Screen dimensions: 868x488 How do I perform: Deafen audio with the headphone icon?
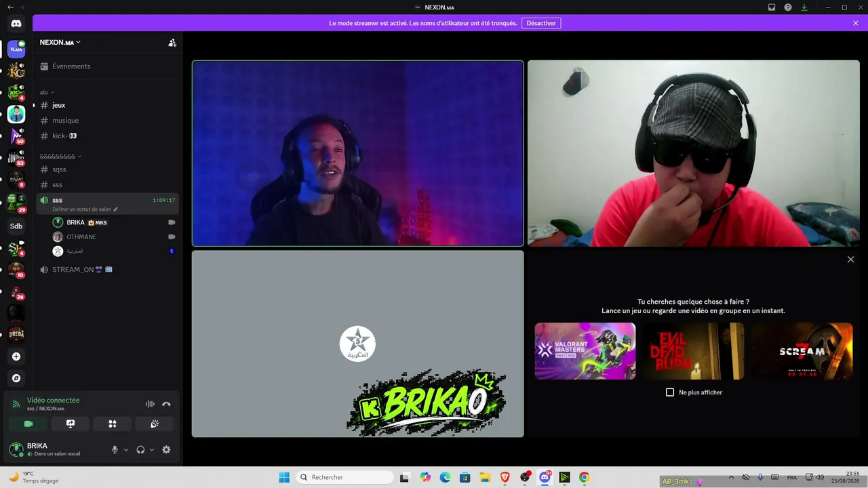pyautogui.click(x=140, y=450)
